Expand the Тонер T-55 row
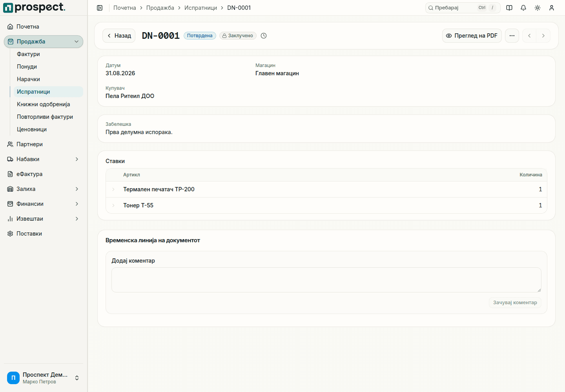This screenshot has width=565, height=392. (113, 205)
